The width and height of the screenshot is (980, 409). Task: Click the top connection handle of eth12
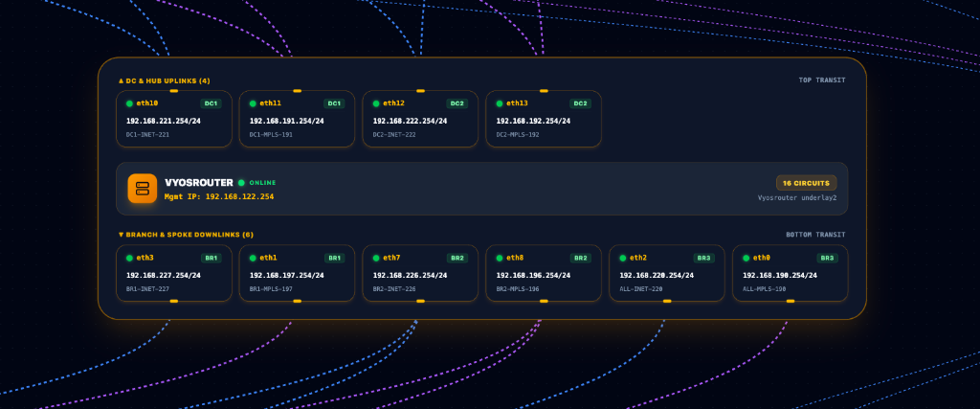[421, 91]
